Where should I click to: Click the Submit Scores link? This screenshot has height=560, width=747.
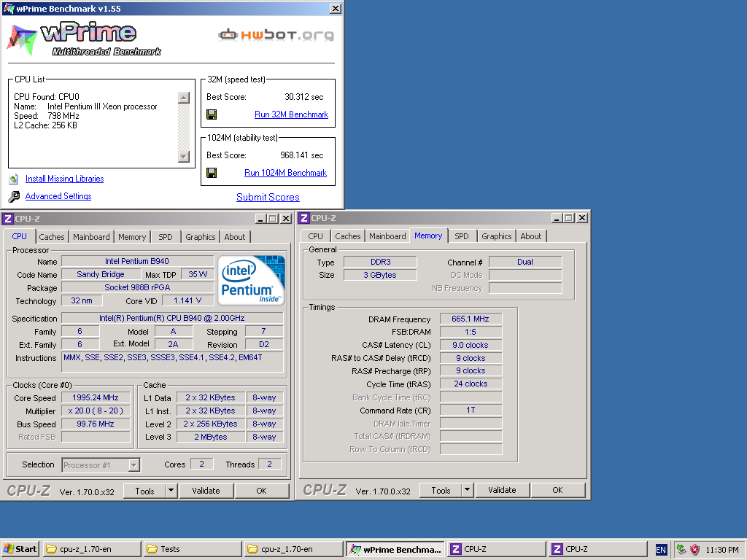click(268, 197)
